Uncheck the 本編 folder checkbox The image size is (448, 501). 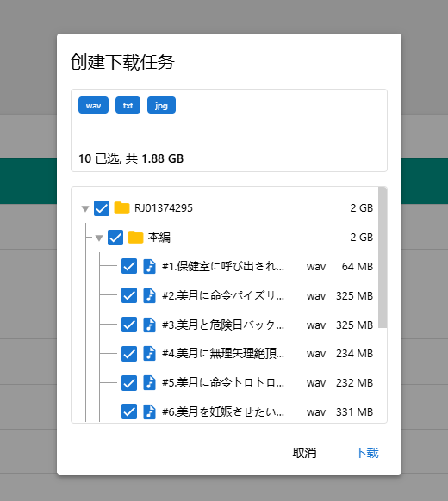115,238
